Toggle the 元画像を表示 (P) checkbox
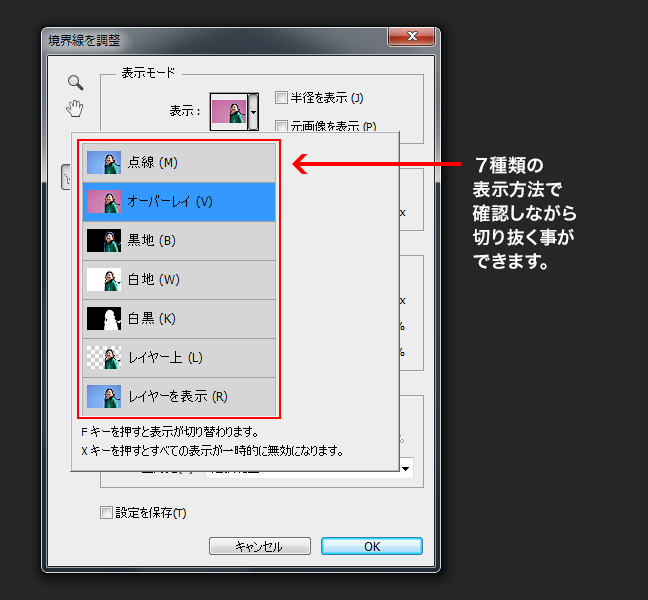The image size is (648, 600). tap(281, 126)
